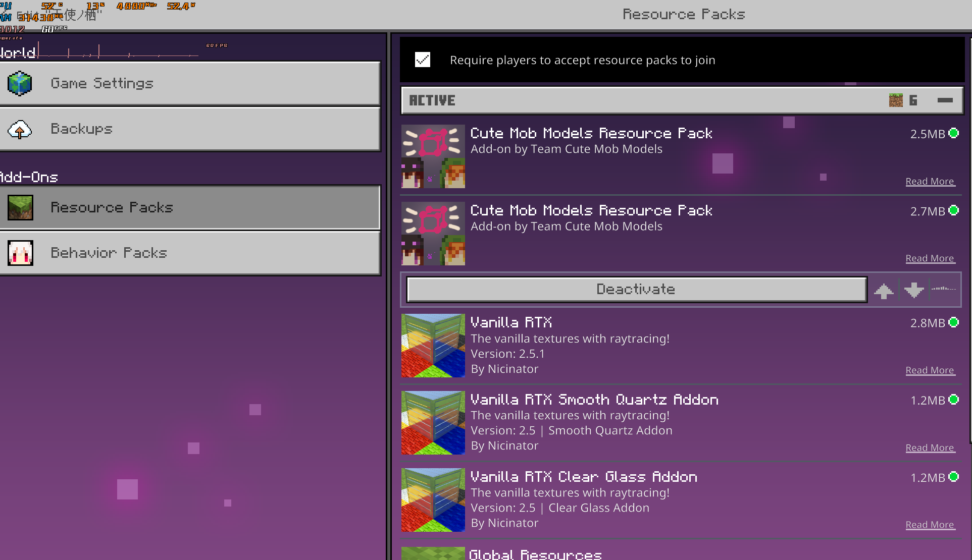Click green status dot on Vanilla RTX
972x560 pixels.
click(x=954, y=322)
